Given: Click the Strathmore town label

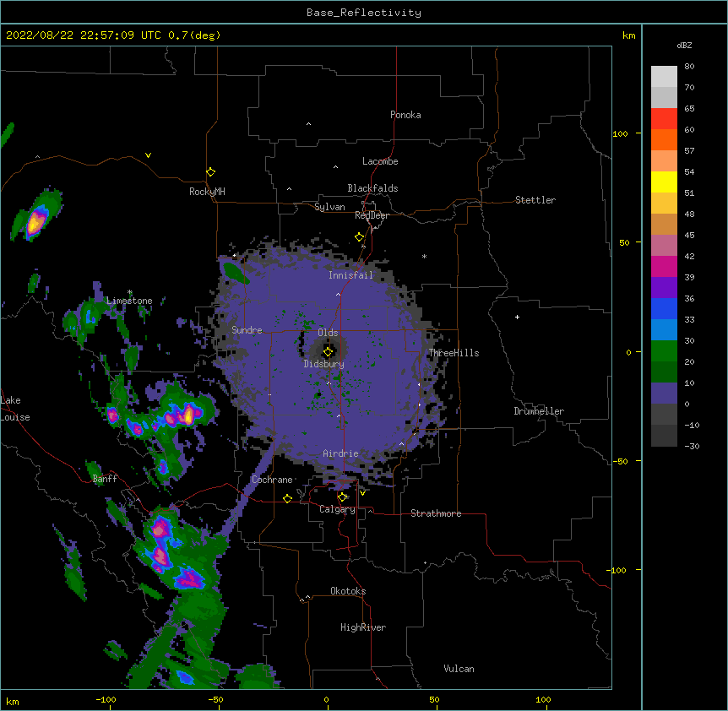Looking at the screenshot, I should click(x=436, y=513).
